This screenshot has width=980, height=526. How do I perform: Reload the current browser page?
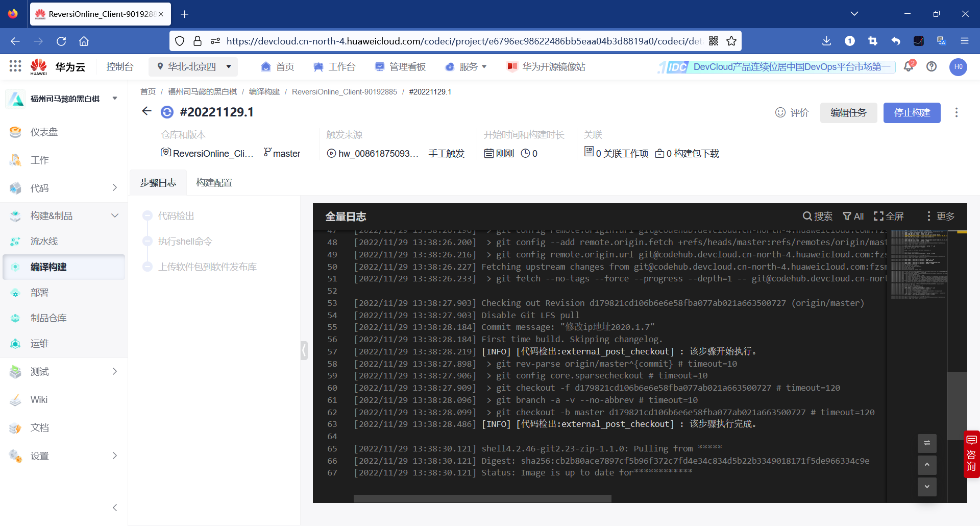coord(61,41)
